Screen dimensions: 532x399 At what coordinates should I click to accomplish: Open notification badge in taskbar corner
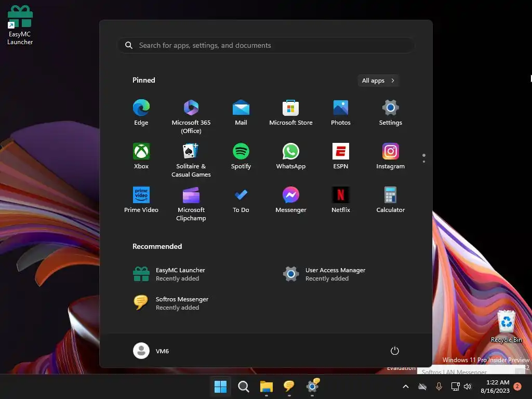point(517,387)
